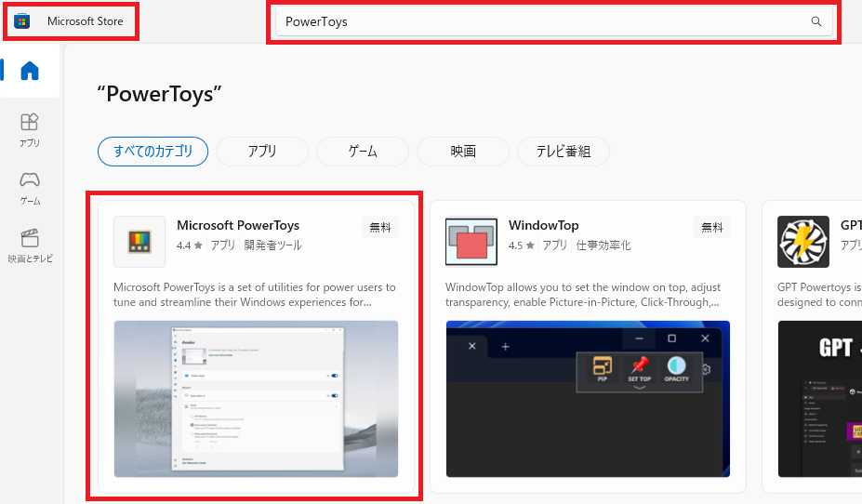Open the ゲーム sidebar section
This screenshot has width=862, height=504.
pos(30,186)
